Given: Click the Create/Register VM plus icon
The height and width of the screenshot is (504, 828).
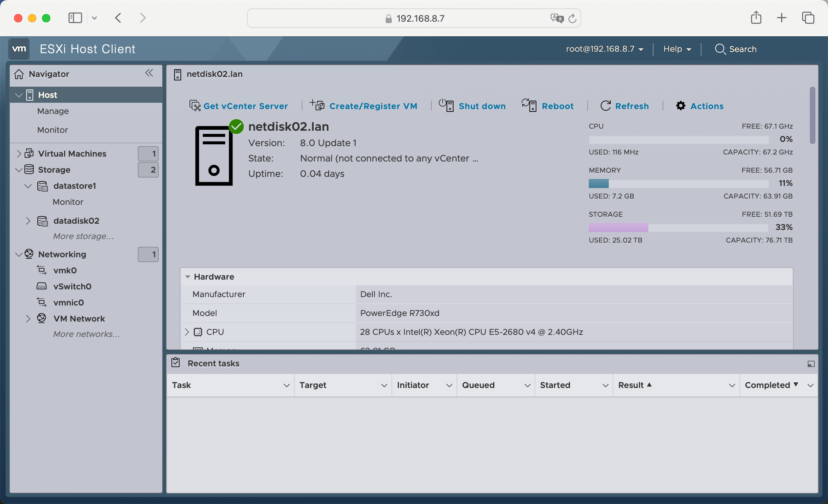Looking at the screenshot, I should (317, 105).
